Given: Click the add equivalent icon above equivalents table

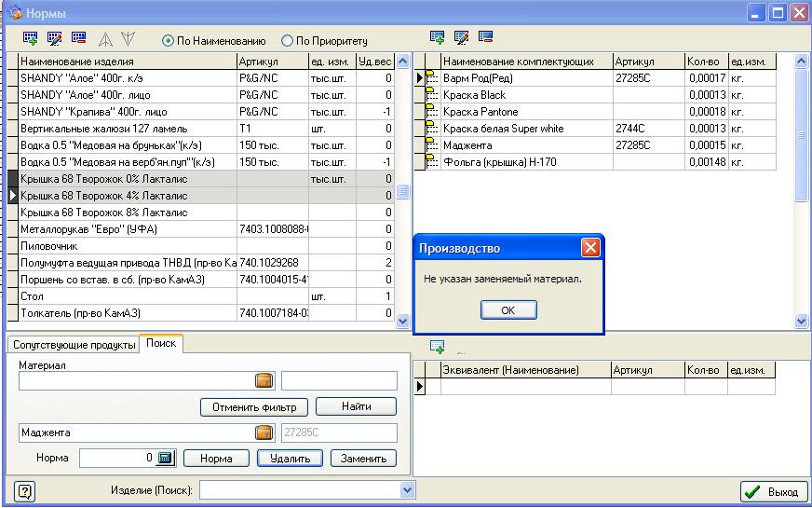Looking at the screenshot, I should coord(438,347).
